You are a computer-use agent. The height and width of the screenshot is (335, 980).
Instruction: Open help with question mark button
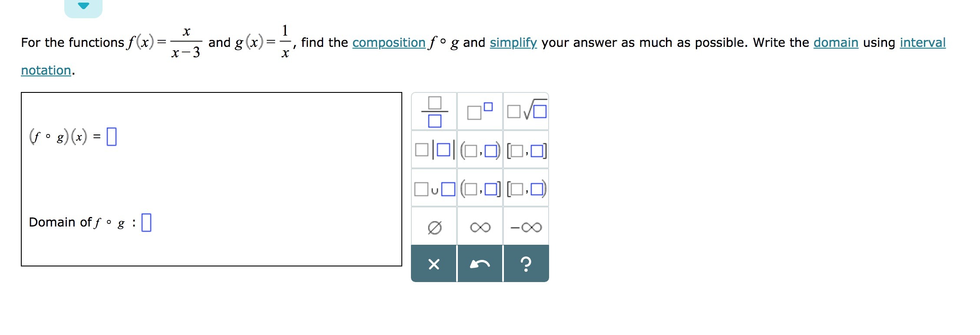526,264
